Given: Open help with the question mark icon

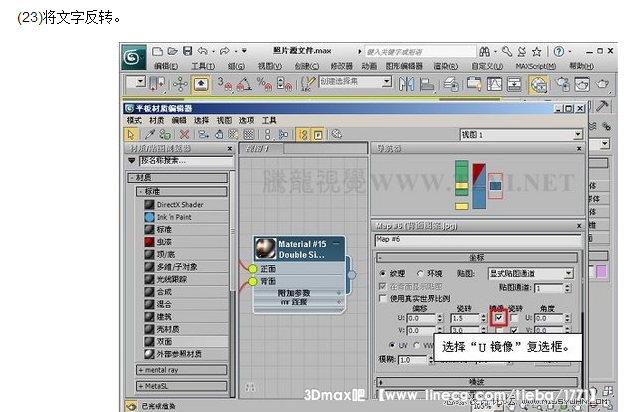Looking at the screenshot, I should [x=559, y=51].
